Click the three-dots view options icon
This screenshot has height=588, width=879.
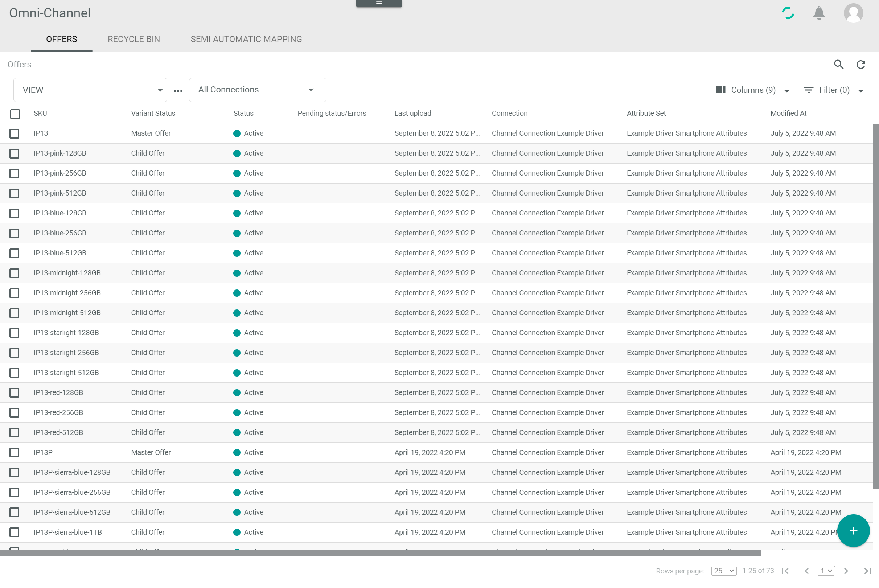click(x=178, y=91)
